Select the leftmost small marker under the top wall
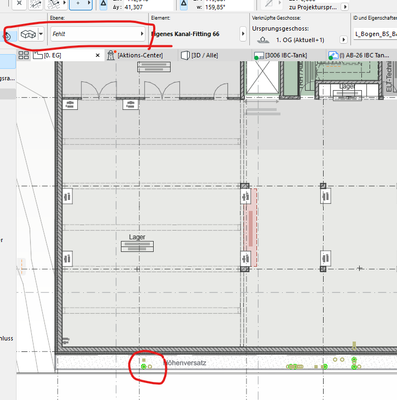The image size is (397, 400). coord(70,105)
